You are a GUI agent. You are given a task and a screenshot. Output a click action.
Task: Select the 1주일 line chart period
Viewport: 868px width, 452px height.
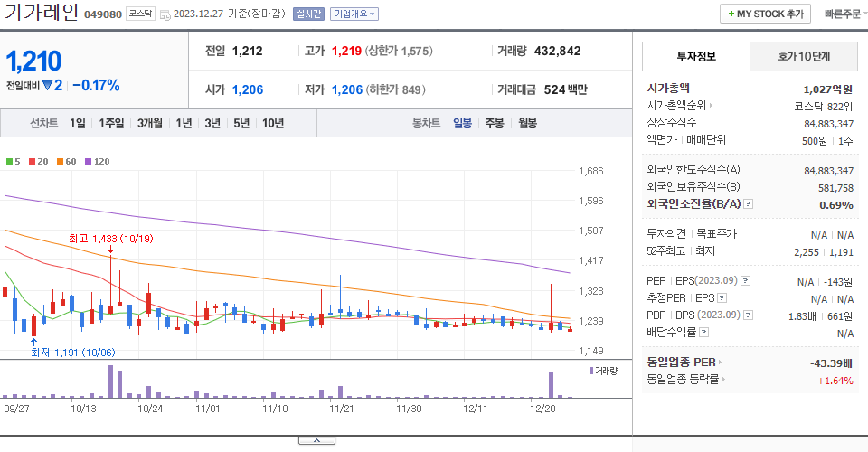111,123
